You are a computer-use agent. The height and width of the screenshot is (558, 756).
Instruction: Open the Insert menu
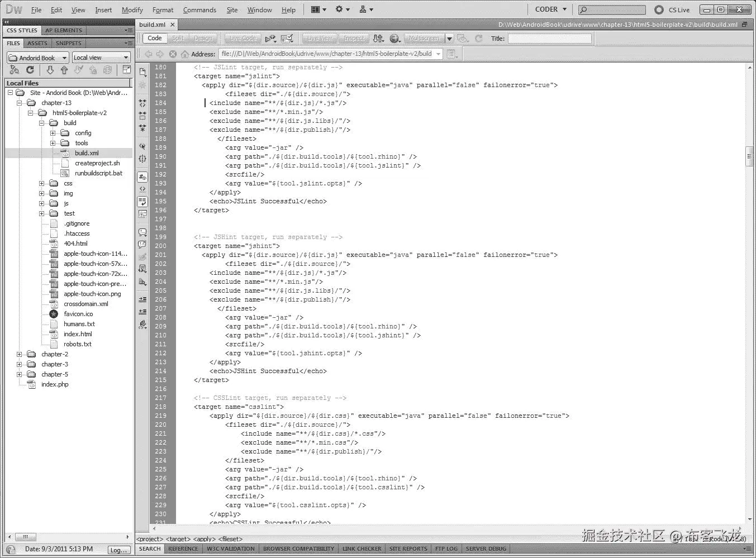tap(103, 10)
